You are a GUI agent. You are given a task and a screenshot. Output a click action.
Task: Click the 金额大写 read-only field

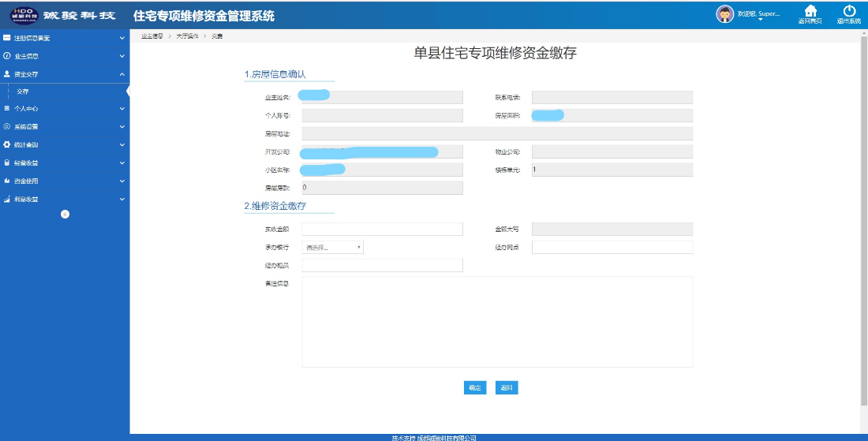[x=612, y=229]
